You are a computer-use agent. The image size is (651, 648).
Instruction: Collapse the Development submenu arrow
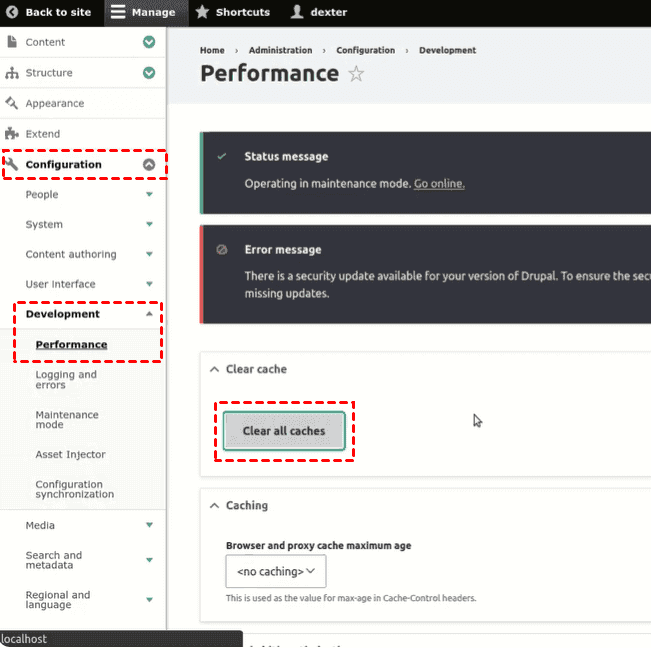tap(149, 314)
